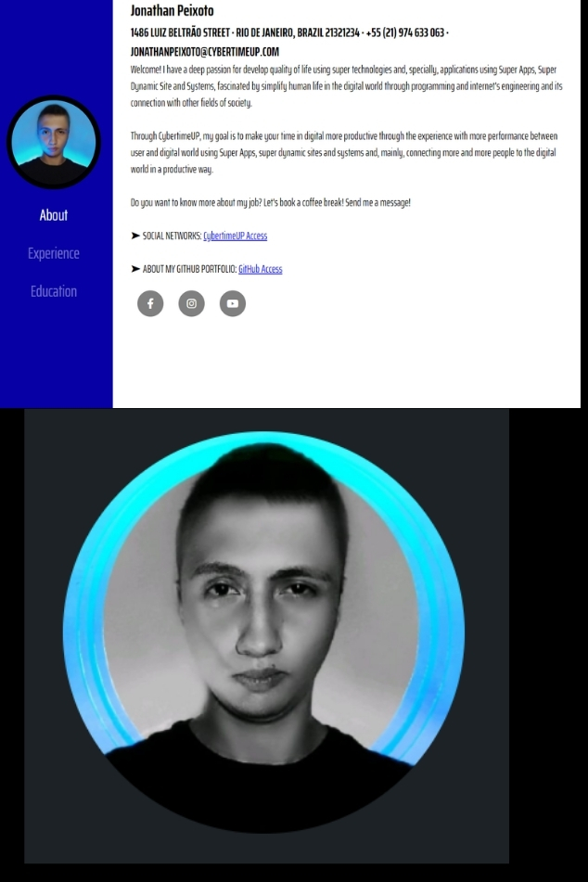
Task: Click the Through CybertimeUP goal paragraph
Action: (344, 152)
